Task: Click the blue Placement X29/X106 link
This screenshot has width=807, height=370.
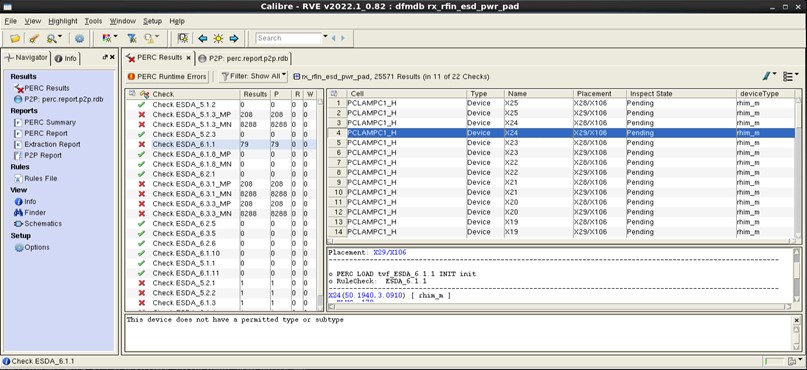Action: coord(390,253)
